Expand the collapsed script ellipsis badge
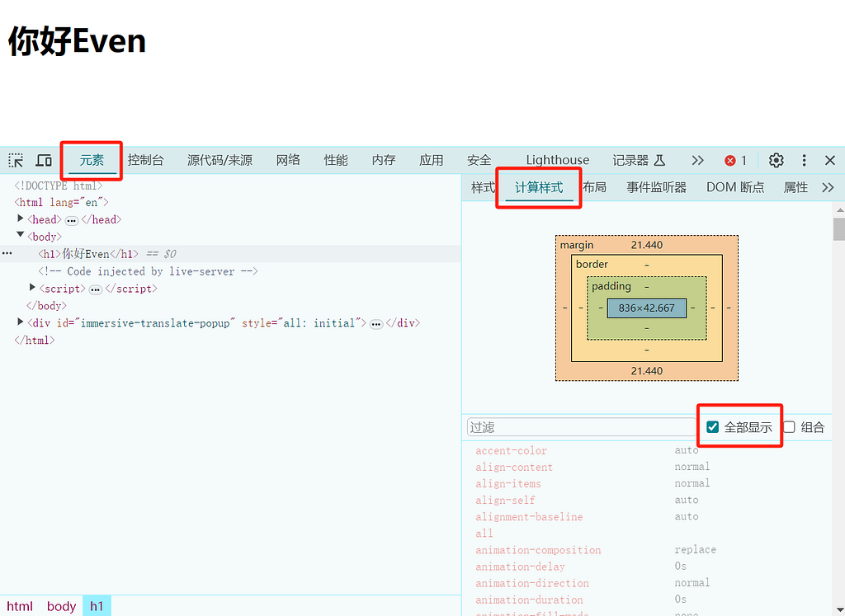The height and width of the screenshot is (616, 845). tap(96, 289)
